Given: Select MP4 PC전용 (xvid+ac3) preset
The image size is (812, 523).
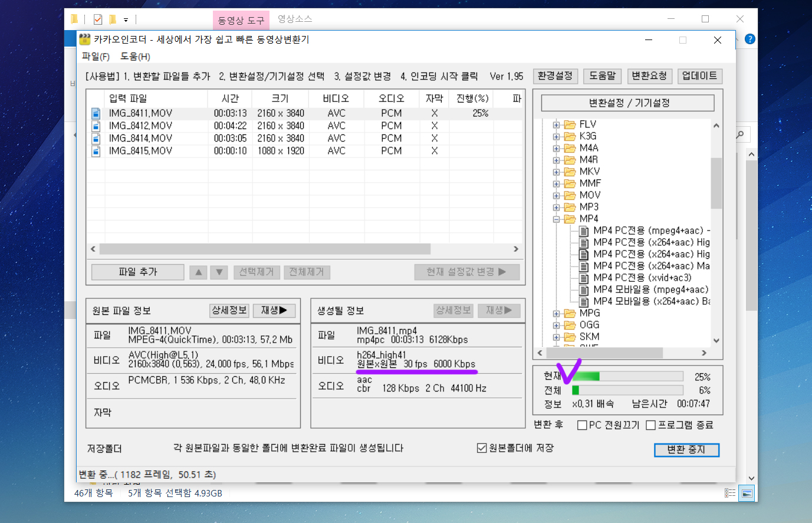Looking at the screenshot, I should [642, 278].
